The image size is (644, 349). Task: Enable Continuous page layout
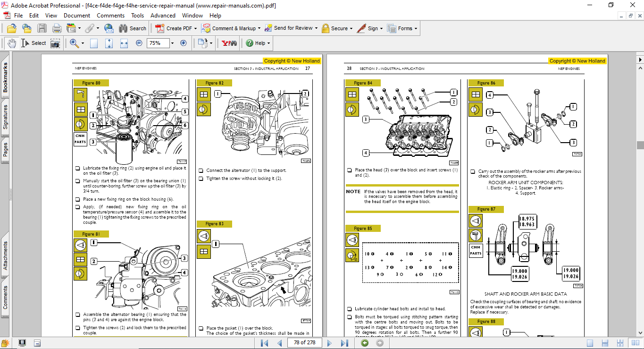point(604,343)
